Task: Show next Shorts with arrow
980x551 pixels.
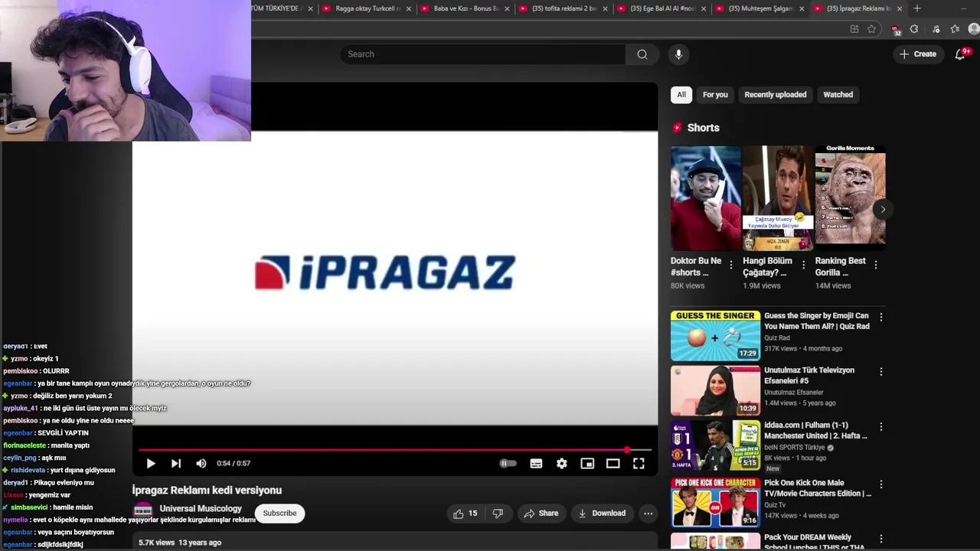Action: 883,209
